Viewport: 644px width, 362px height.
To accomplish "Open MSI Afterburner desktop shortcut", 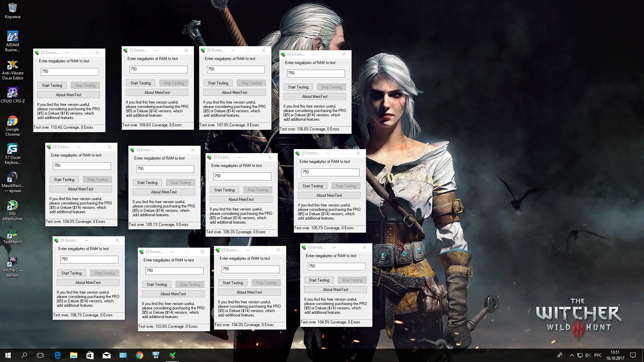I will (x=12, y=205).
